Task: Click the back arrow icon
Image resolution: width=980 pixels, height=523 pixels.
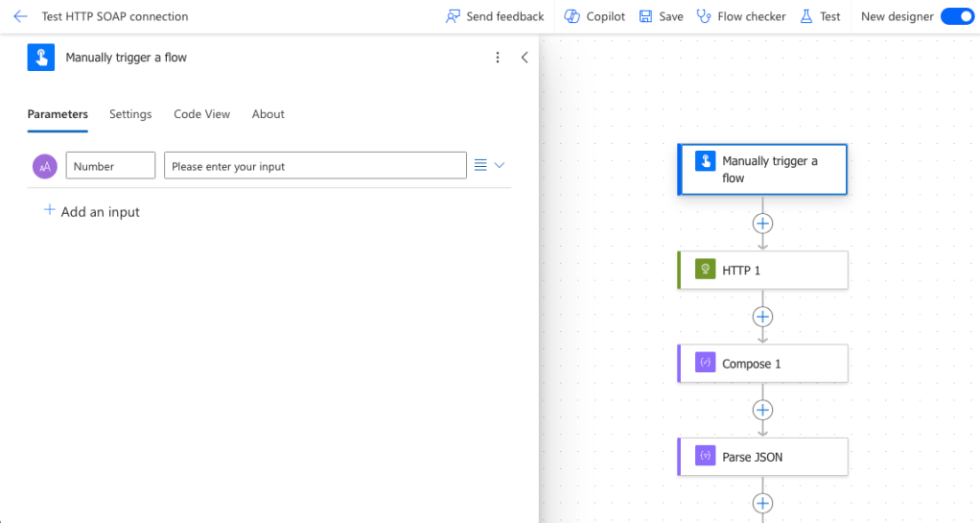Action: coord(20,16)
